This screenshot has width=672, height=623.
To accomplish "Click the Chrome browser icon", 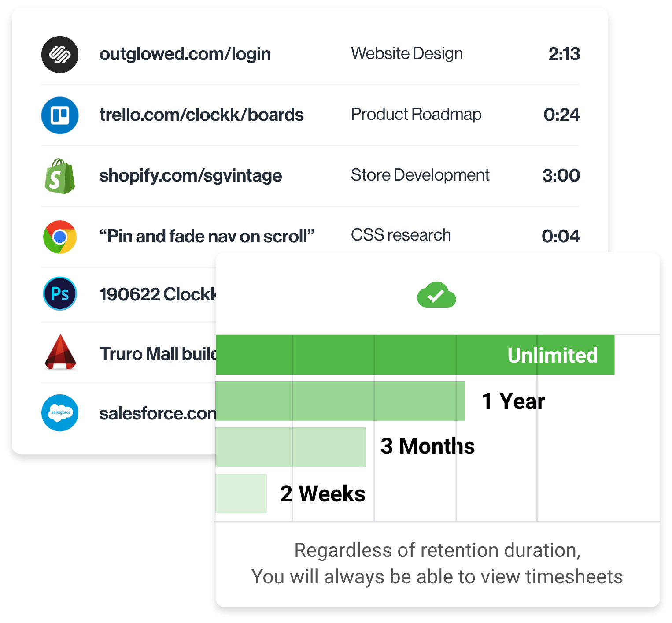I will point(60,237).
